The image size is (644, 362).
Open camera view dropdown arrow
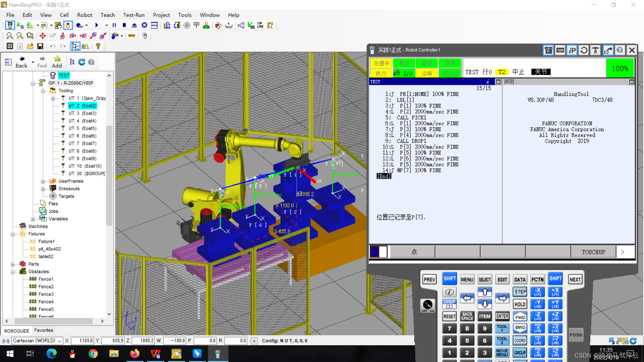coord(121,36)
